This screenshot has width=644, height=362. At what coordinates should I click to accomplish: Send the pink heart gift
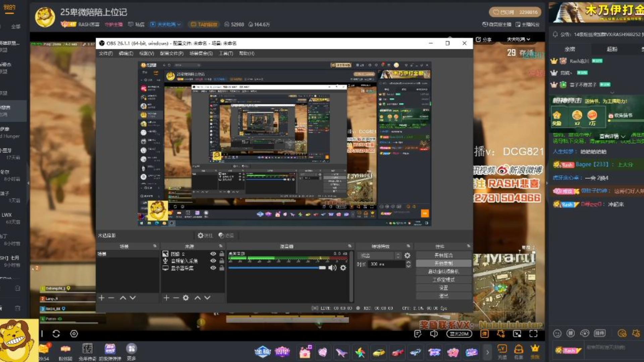tap(323, 352)
